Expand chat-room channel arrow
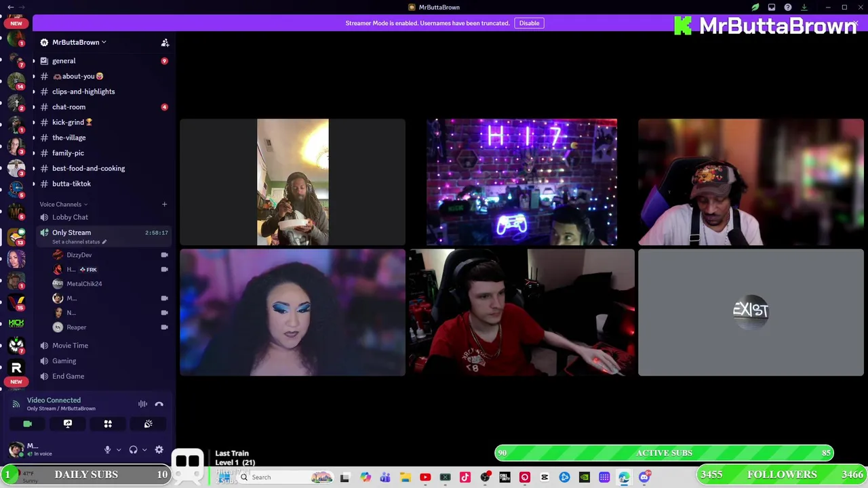This screenshot has height=488, width=868. point(33,107)
